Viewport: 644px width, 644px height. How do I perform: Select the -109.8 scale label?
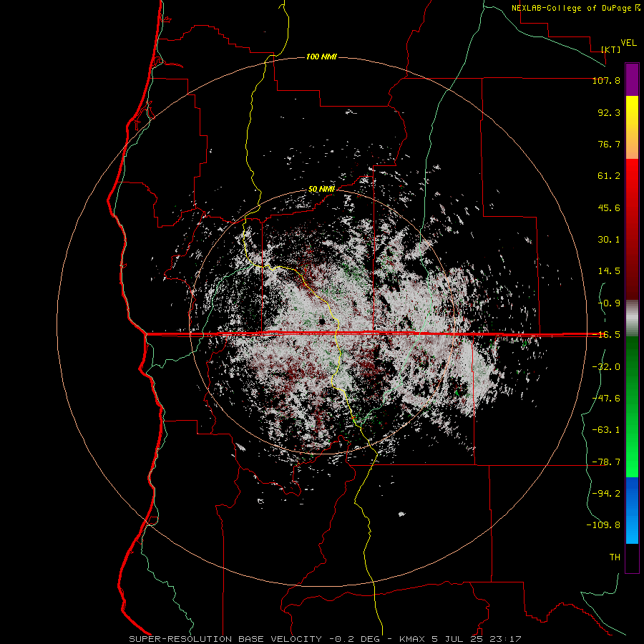click(603, 525)
